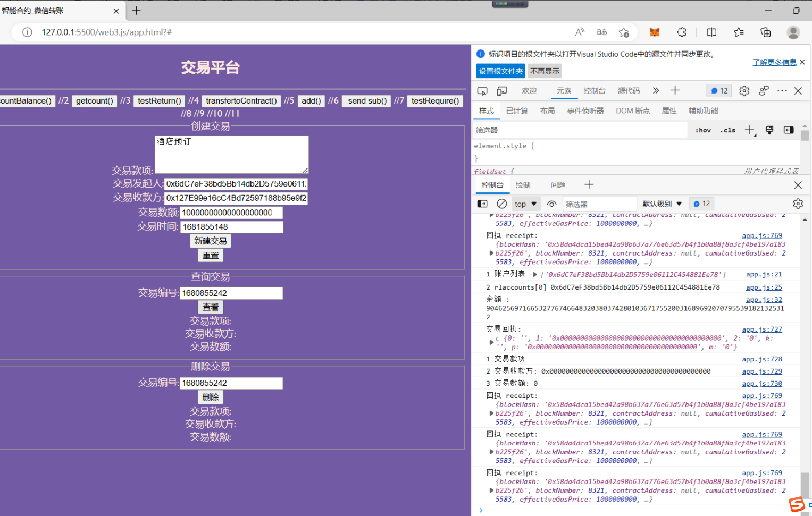Select the 布局 tab
The height and width of the screenshot is (516, 812).
coord(547,111)
